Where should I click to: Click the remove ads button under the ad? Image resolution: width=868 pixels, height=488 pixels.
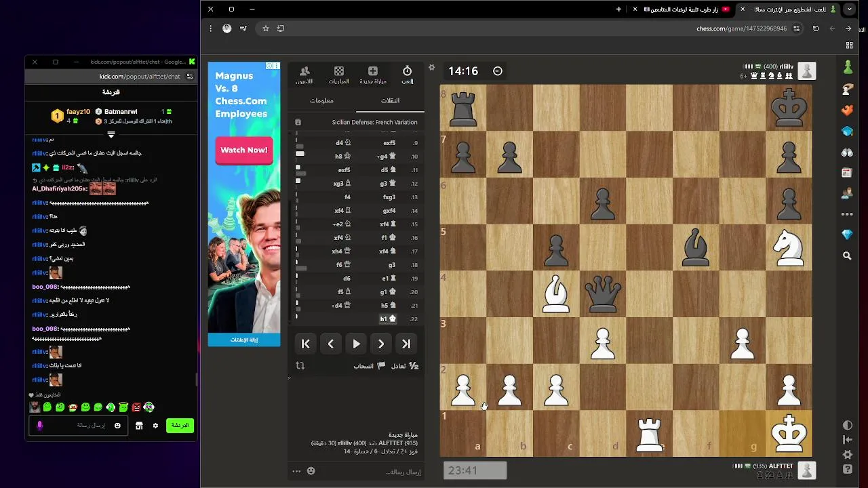[x=244, y=340]
